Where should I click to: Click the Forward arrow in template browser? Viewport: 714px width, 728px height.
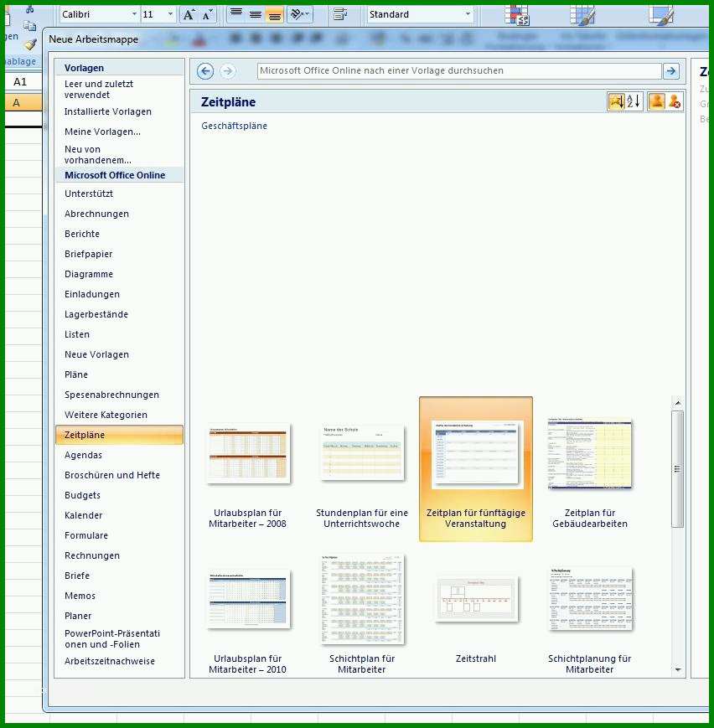click(x=227, y=71)
